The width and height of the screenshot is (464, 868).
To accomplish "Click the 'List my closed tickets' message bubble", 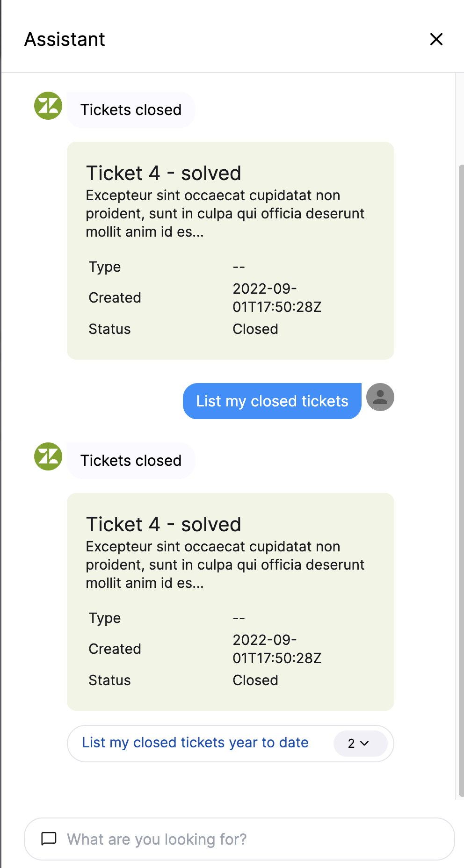I will pos(272,401).
